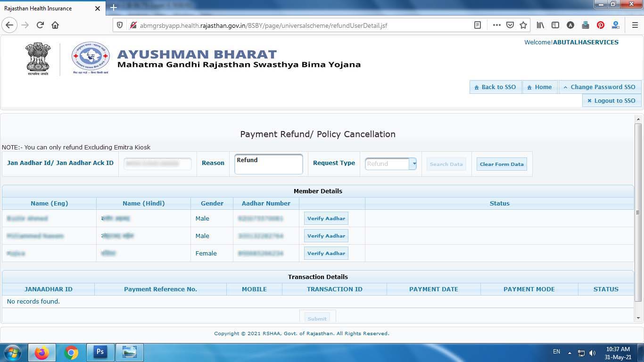Click the Name (Hindi) column header
This screenshot has width=644, height=362.
click(x=144, y=203)
